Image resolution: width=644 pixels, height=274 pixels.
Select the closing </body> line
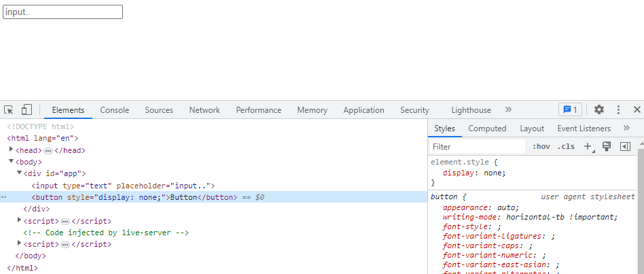click(31, 256)
